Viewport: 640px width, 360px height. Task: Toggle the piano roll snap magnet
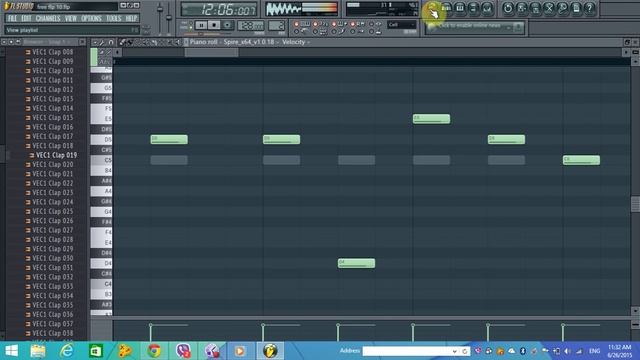click(x=111, y=42)
